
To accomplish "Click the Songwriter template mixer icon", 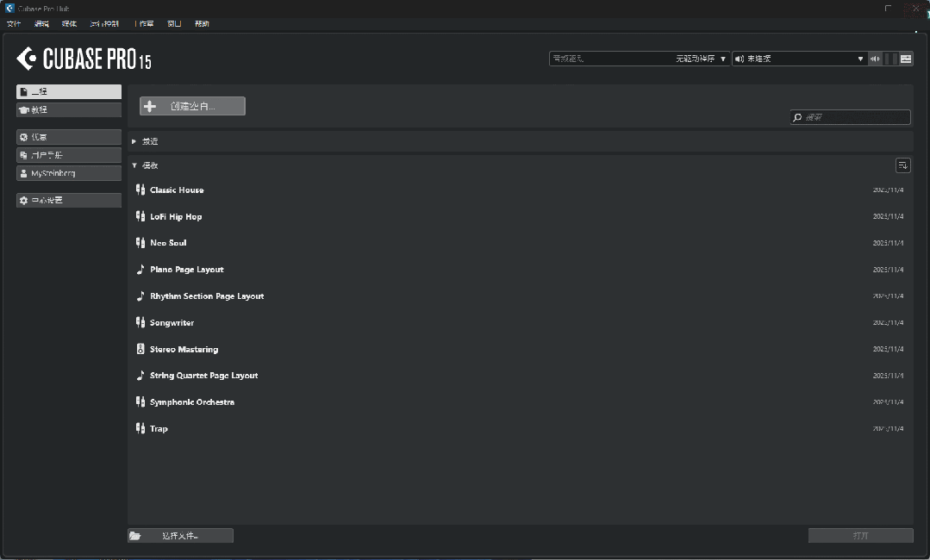I will 140,322.
